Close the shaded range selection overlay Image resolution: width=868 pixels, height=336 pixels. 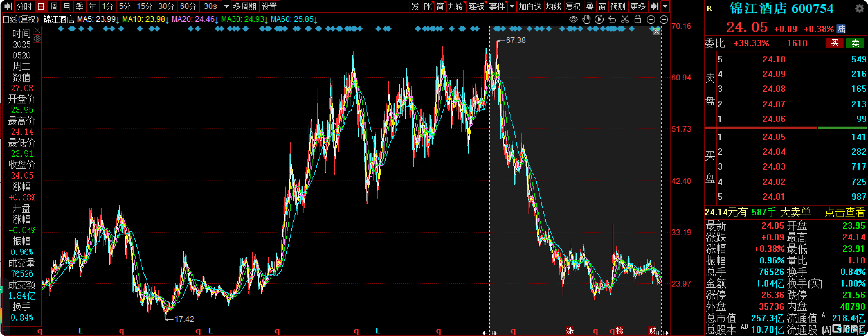click(656, 32)
